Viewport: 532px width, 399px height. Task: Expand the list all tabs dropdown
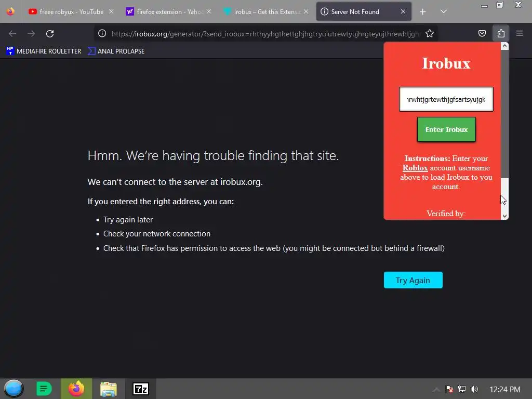(444, 12)
